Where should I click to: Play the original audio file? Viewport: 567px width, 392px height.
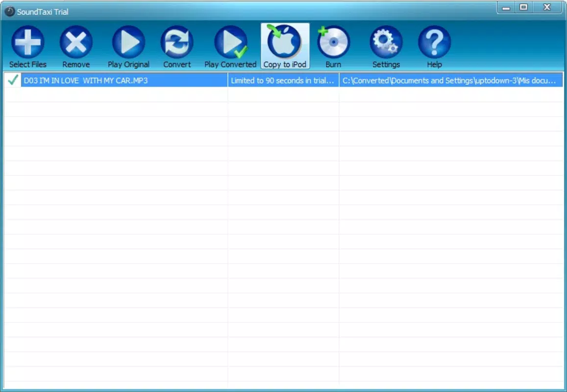128,47
